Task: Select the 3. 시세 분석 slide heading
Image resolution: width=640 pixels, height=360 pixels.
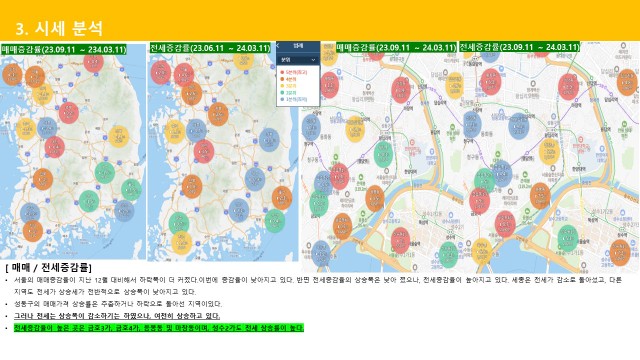Action: click(x=59, y=29)
